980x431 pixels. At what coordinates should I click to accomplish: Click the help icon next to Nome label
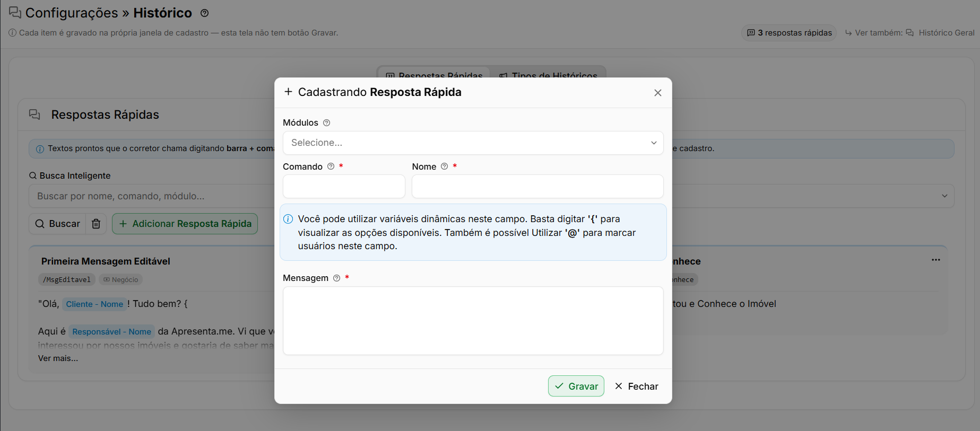445,166
